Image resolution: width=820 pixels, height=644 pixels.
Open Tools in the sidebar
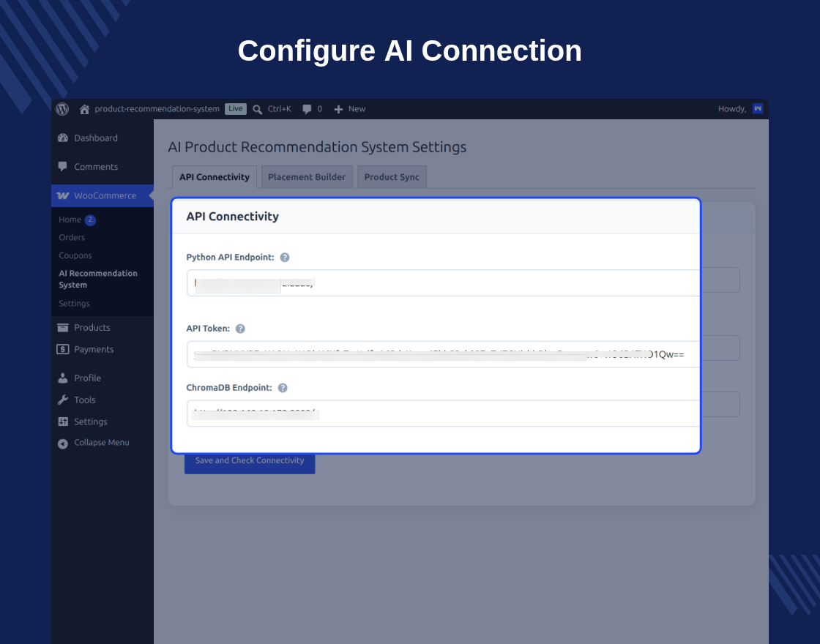(x=85, y=400)
